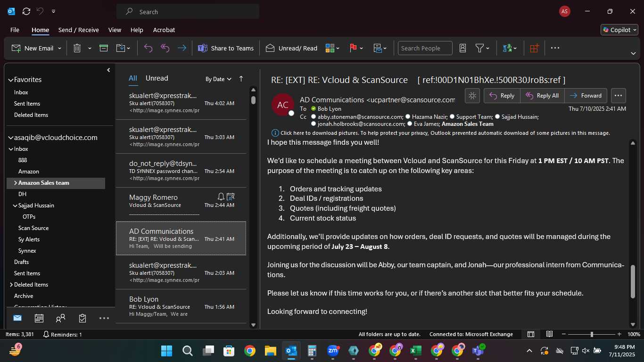The height and width of the screenshot is (362, 644).
Task: Click the Categorize color squares icon
Action: pos(330,48)
